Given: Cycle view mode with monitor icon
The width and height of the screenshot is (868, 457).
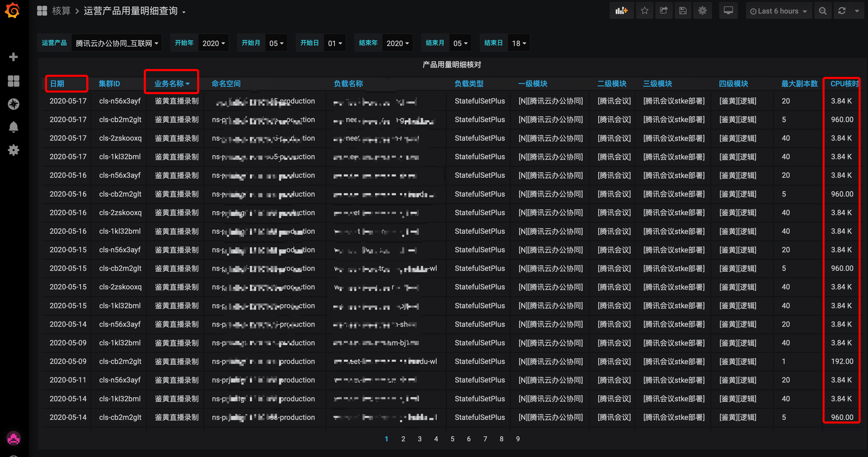Looking at the screenshot, I should (x=728, y=11).
